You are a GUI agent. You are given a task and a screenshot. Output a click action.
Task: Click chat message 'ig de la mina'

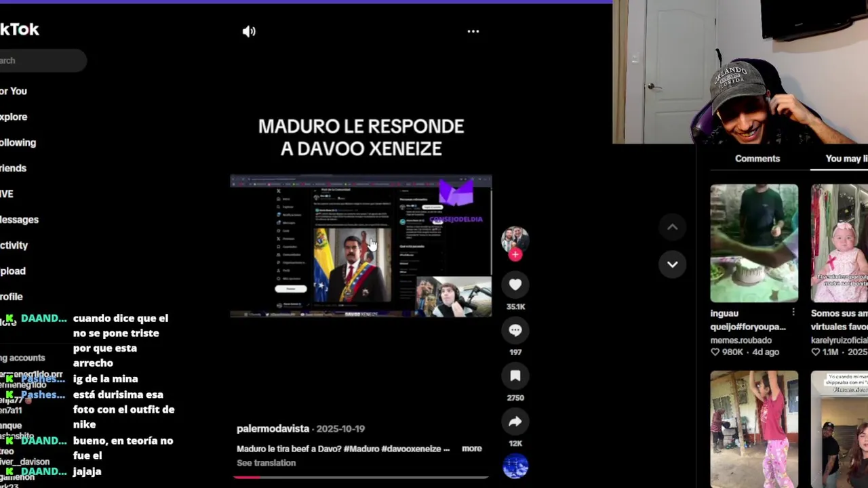coord(105,379)
